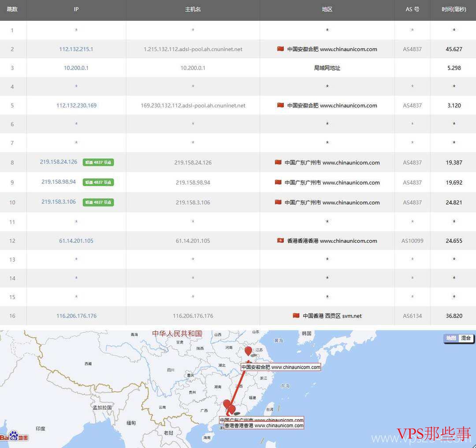476x448 pixels.
Task: Open IP link 219.158.3.106
Action: coord(59,202)
